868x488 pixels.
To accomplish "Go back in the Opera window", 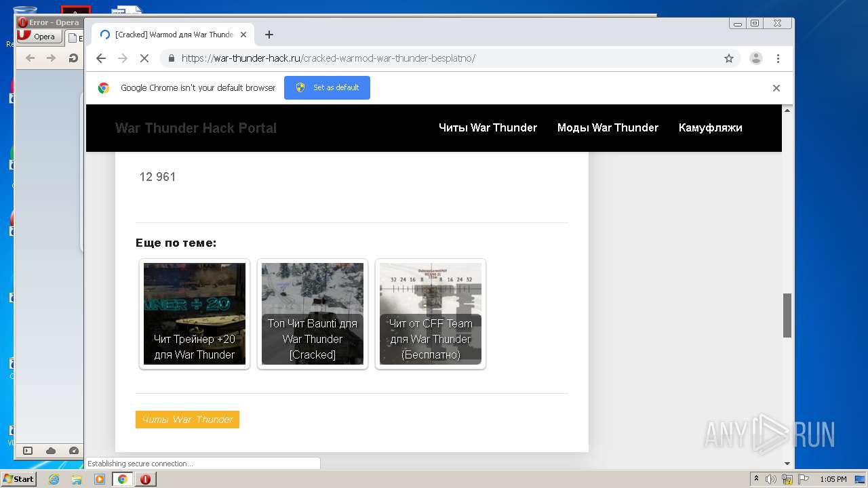I will [x=30, y=58].
